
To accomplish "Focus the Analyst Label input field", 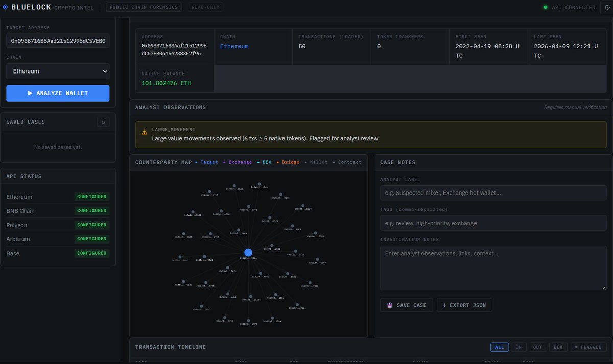I will click(x=493, y=193).
